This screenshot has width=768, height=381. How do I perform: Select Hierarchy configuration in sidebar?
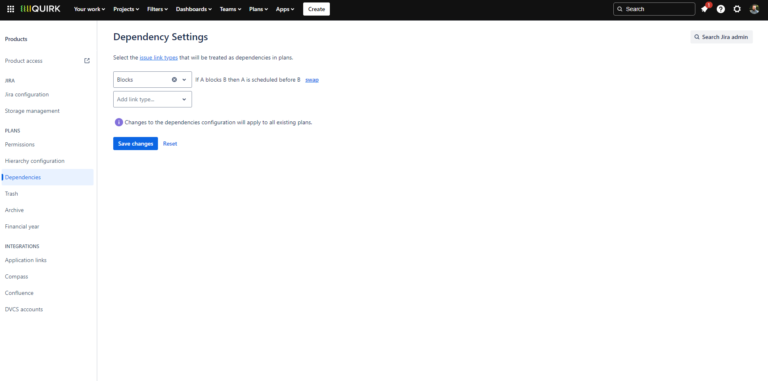tap(35, 161)
